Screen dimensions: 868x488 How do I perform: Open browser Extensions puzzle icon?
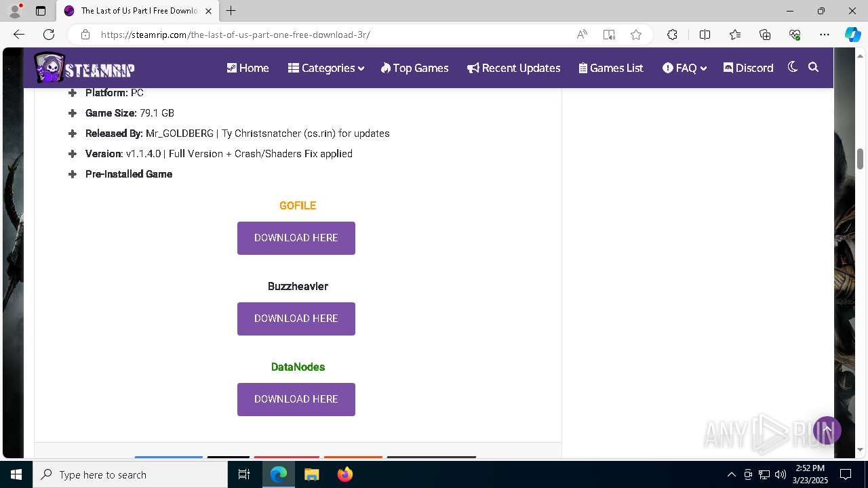pos(672,35)
